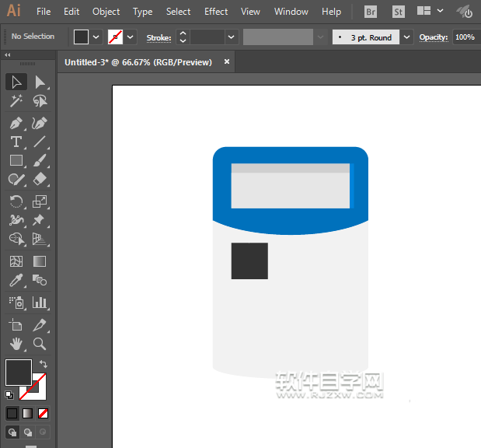Viewport: 481px width, 448px height.
Task: Click the dark fill color swatch in toolbox
Action: (18, 372)
